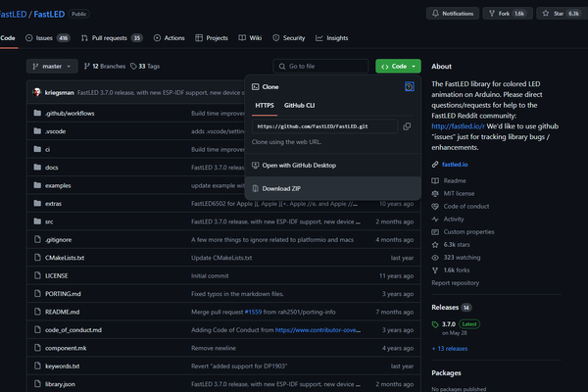Open the contributor-covenant URL link

point(318,329)
